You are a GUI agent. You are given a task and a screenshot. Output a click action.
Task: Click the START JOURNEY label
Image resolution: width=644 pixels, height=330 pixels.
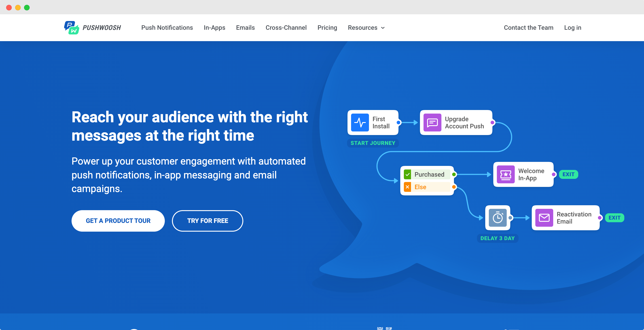click(x=373, y=143)
